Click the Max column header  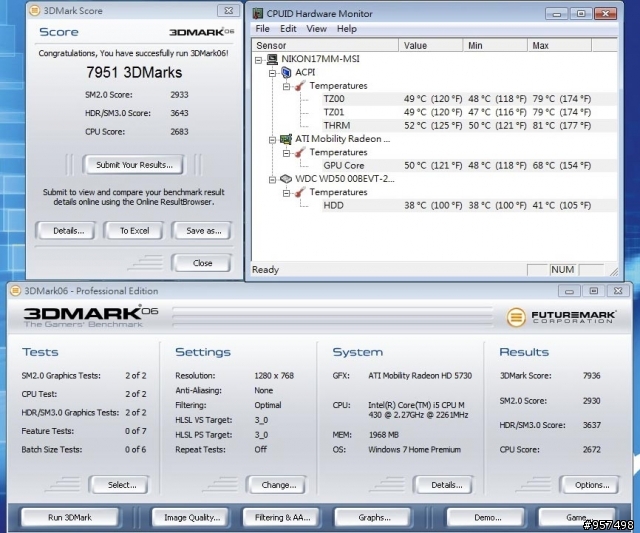point(559,45)
